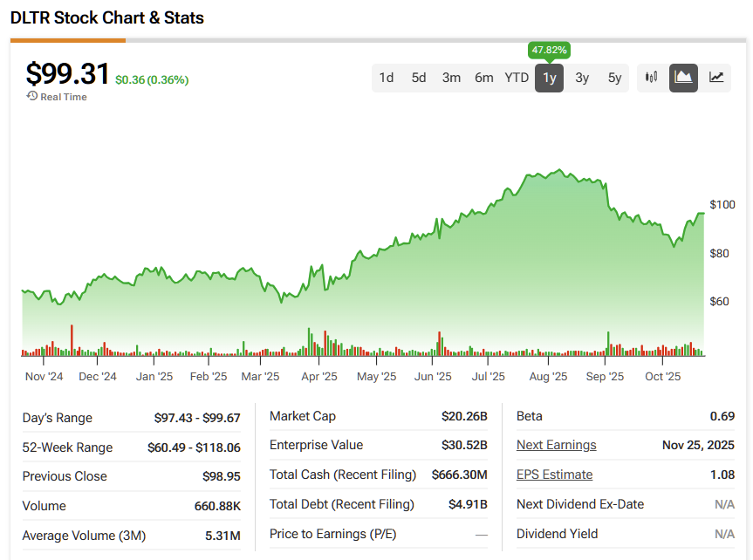The image size is (753, 560).
Task: Open the Next Earnings link
Action: pos(556,445)
